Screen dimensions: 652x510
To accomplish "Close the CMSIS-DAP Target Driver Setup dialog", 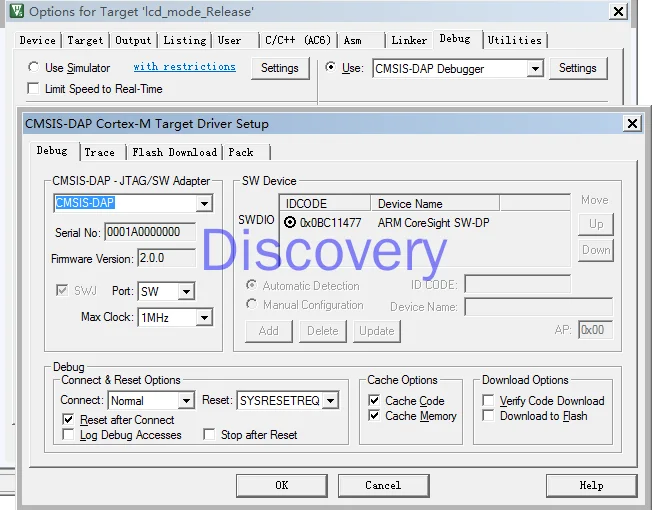I will coord(632,123).
